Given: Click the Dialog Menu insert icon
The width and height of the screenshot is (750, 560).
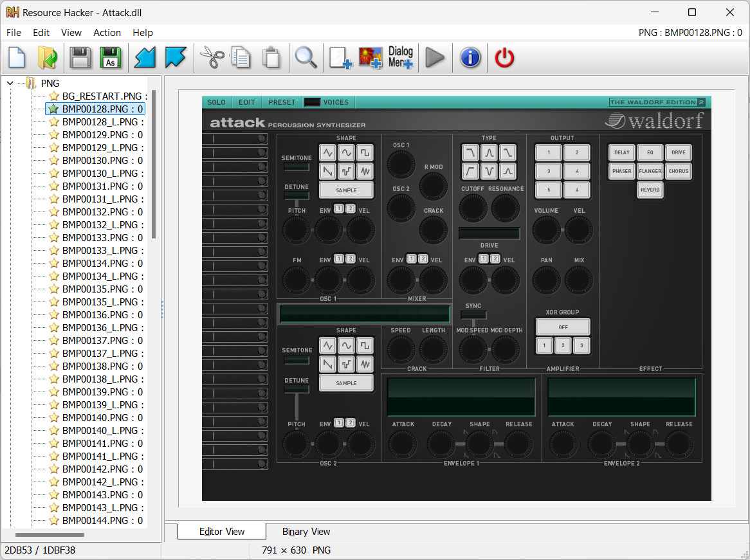Looking at the screenshot, I should 400,58.
